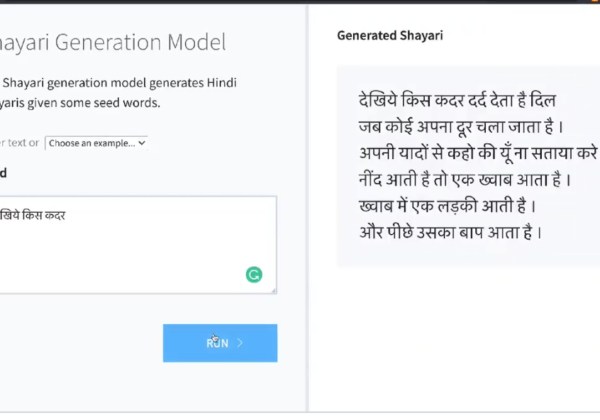This screenshot has width=600, height=420.
Task: Click the model description paragraph text
Action: (x=118, y=93)
